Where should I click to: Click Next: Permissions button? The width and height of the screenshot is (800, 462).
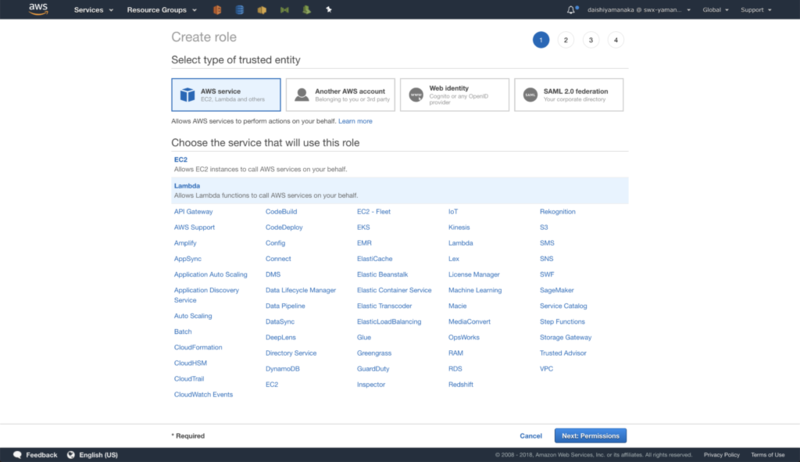(590, 435)
